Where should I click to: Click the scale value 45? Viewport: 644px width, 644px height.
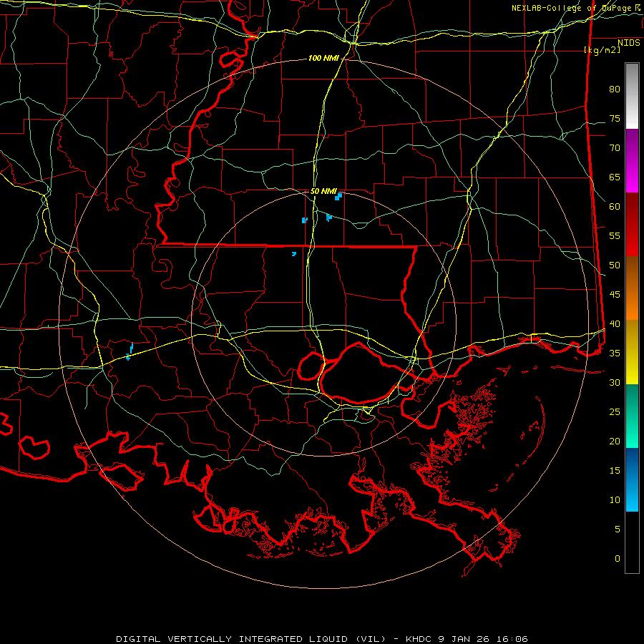(615, 295)
